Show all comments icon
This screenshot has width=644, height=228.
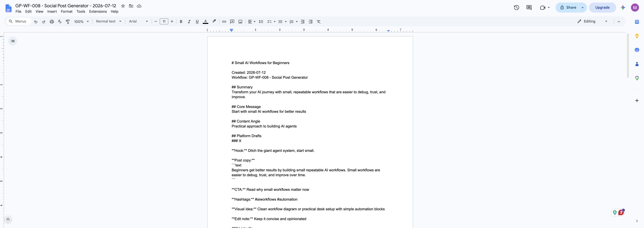pyautogui.click(x=529, y=8)
